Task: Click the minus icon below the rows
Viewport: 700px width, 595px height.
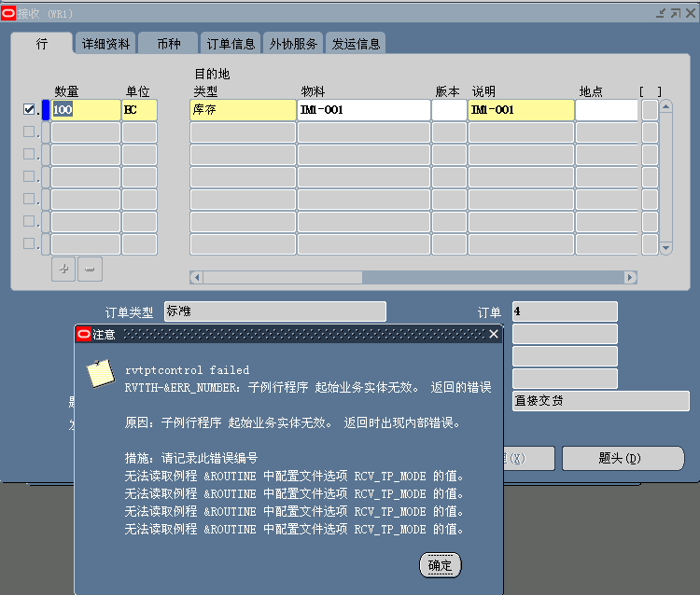Action: tap(90, 269)
